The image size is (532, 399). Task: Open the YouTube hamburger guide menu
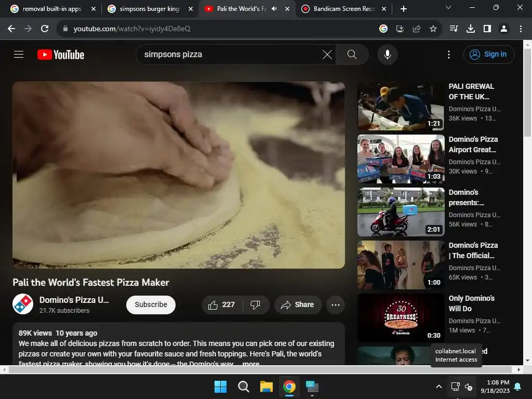pyautogui.click(x=19, y=54)
